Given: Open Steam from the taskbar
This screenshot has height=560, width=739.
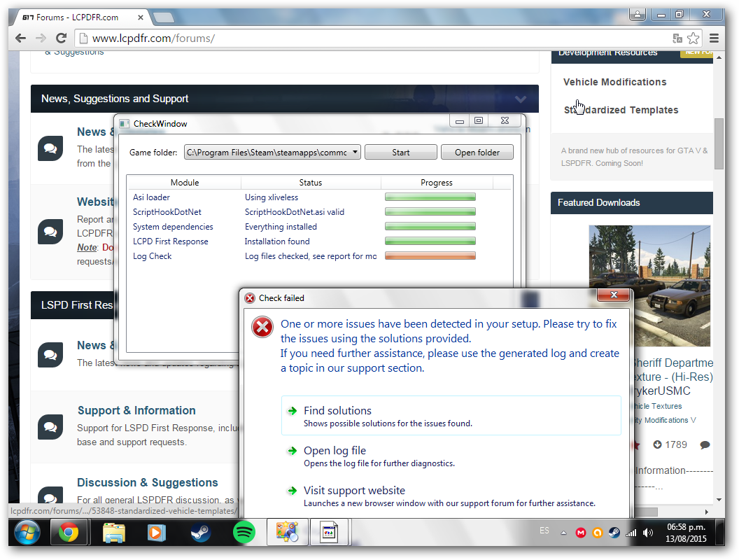Looking at the screenshot, I should pos(200,533).
